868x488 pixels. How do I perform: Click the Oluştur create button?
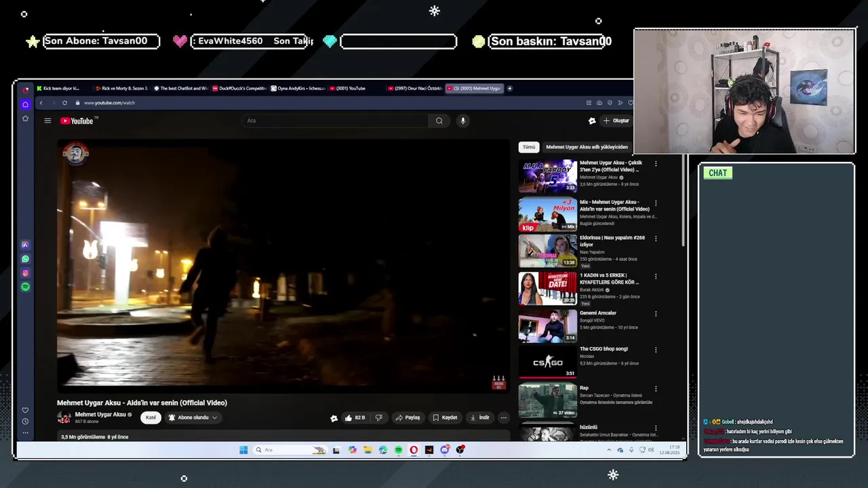click(616, 121)
